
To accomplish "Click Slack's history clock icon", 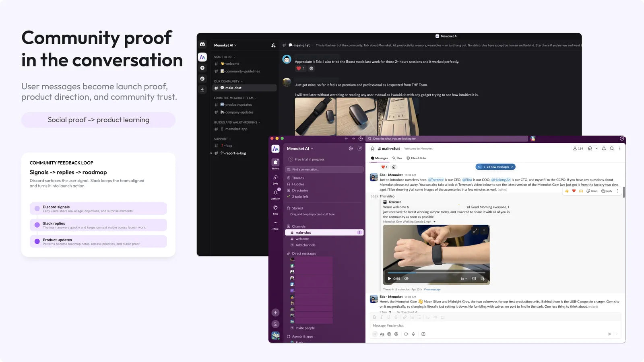I will [361, 139].
